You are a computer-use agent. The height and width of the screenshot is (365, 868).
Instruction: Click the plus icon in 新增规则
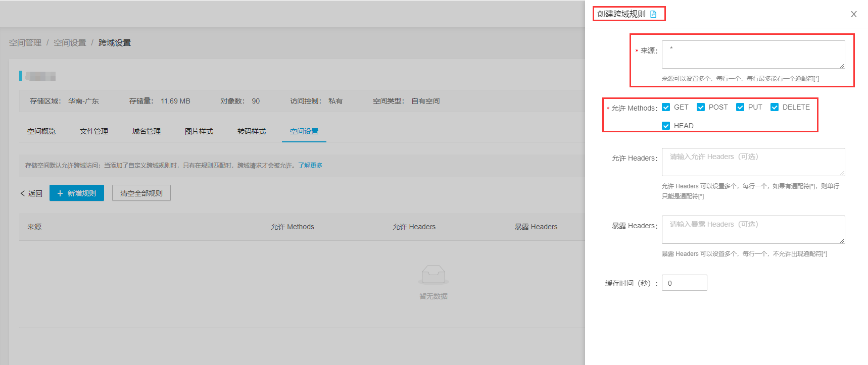[x=60, y=193]
